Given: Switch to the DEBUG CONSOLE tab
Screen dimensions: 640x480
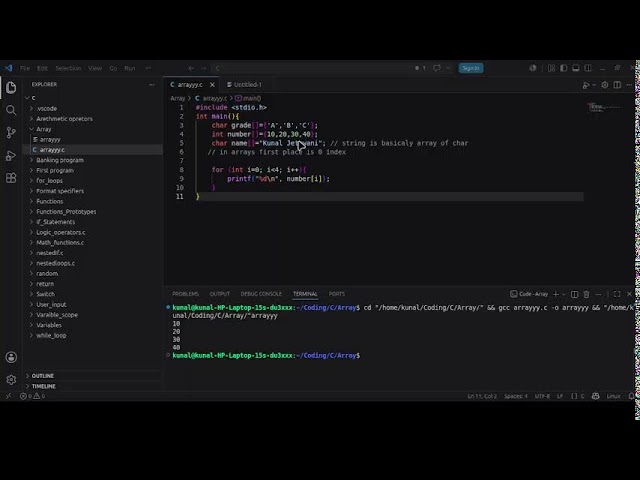Looking at the screenshot, I should coord(261,294).
